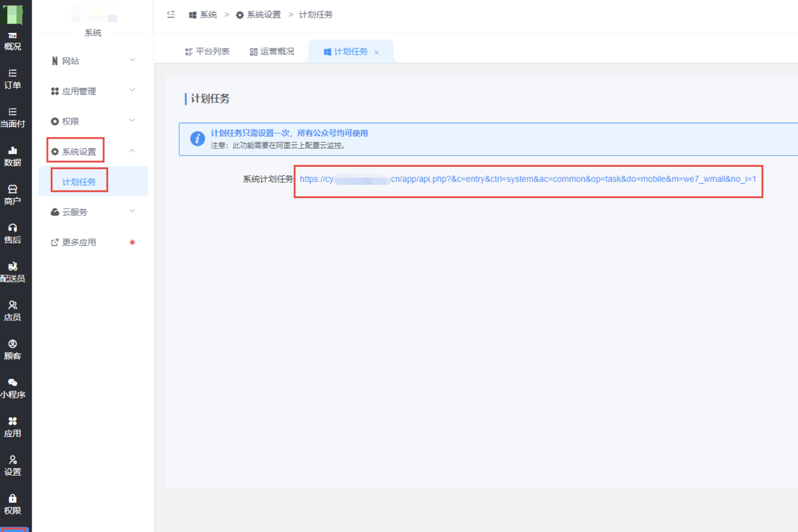This screenshot has height=532, width=798.
Task: Switch to the 运营概况 tab
Action: [x=272, y=51]
